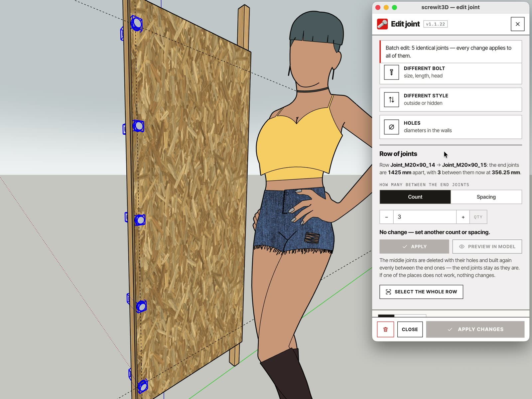The height and width of the screenshot is (399, 532).
Task: Click the up-down arrows style icon
Action: point(391,99)
